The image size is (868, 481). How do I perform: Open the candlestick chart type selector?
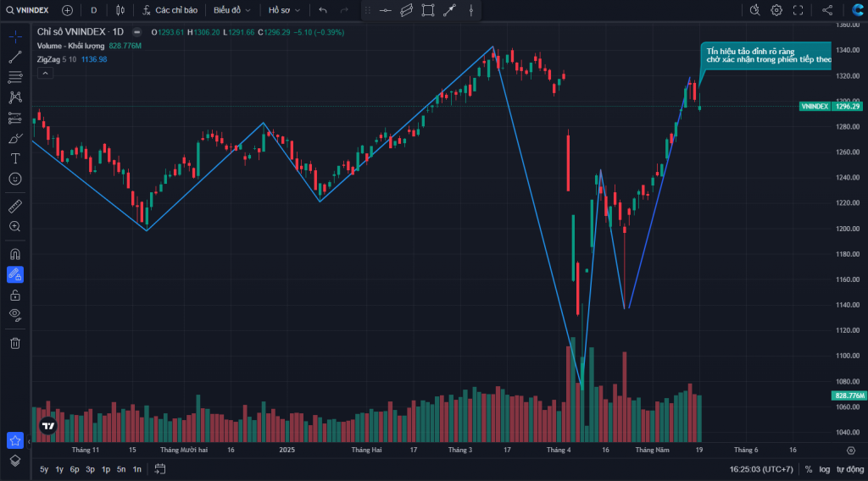point(120,10)
